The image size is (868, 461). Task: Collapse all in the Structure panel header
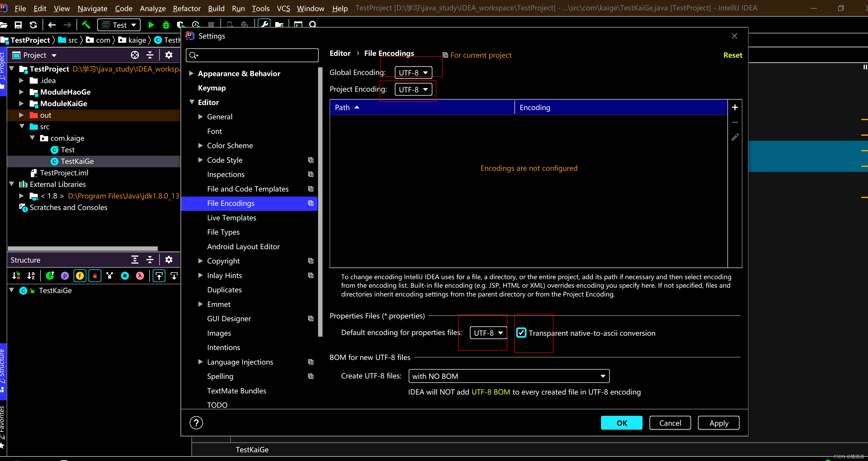coord(150,260)
